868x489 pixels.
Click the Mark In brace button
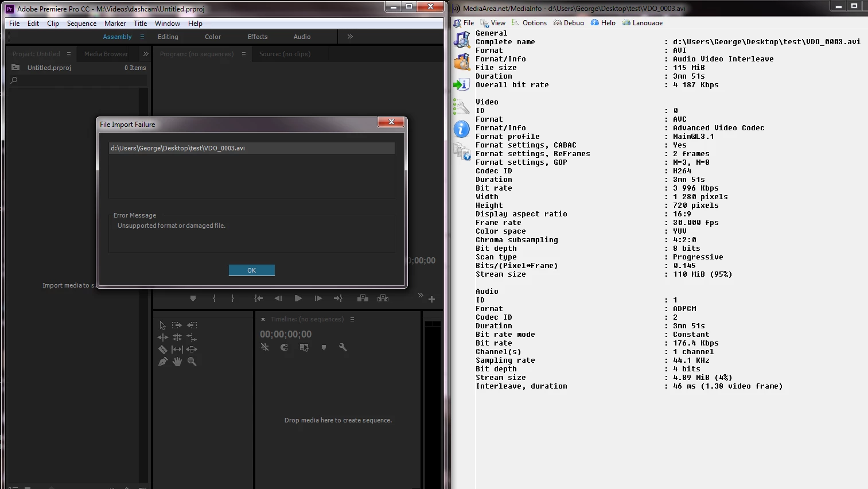(x=214, y=298)
